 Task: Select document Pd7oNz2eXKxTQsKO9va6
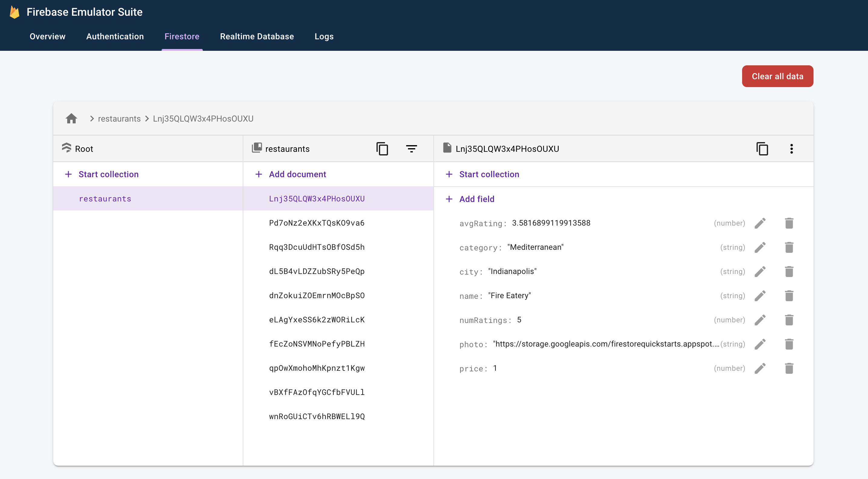pos(317,222)
